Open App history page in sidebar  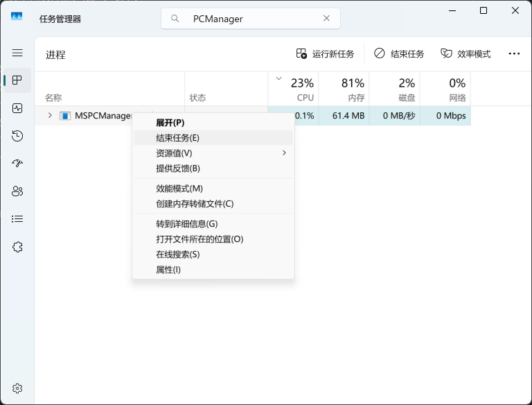[17, 136]
